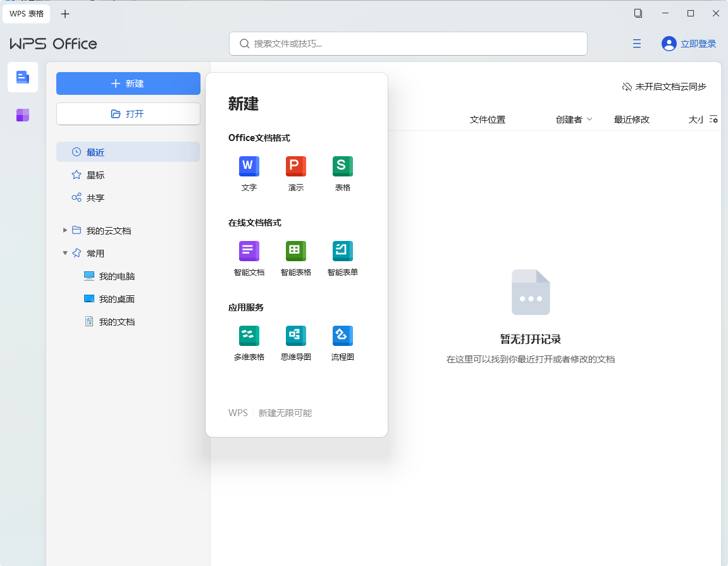This screenshot has height=566, width=728.
Task: Click 立即登录 to sign in
Action: [698, 44]
